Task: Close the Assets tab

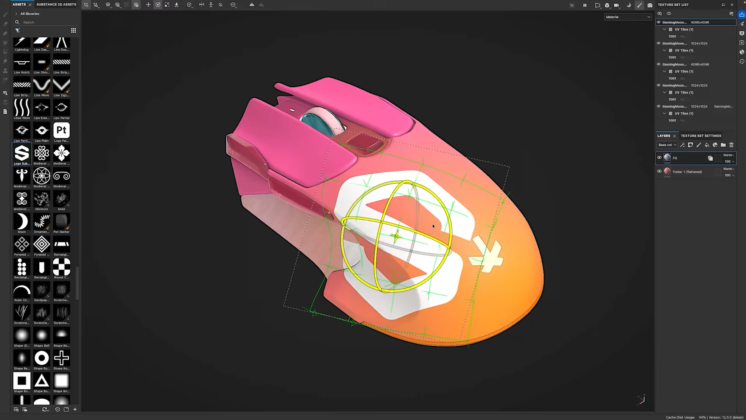Action: pos(30,5)
